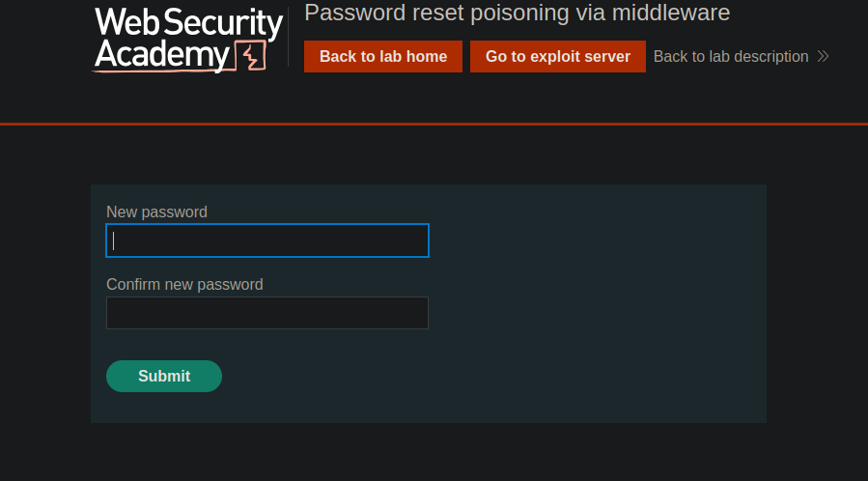The height and width of the screenshot is (481, 868).
Task: Click the "Academy" word in the logo
Action: pos(163,56)
